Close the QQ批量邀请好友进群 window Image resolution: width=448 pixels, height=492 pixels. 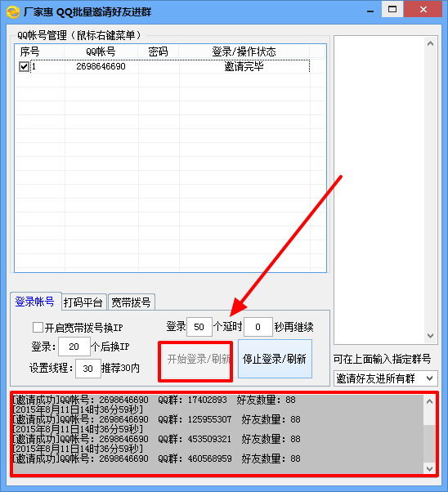tap(423, 10)
